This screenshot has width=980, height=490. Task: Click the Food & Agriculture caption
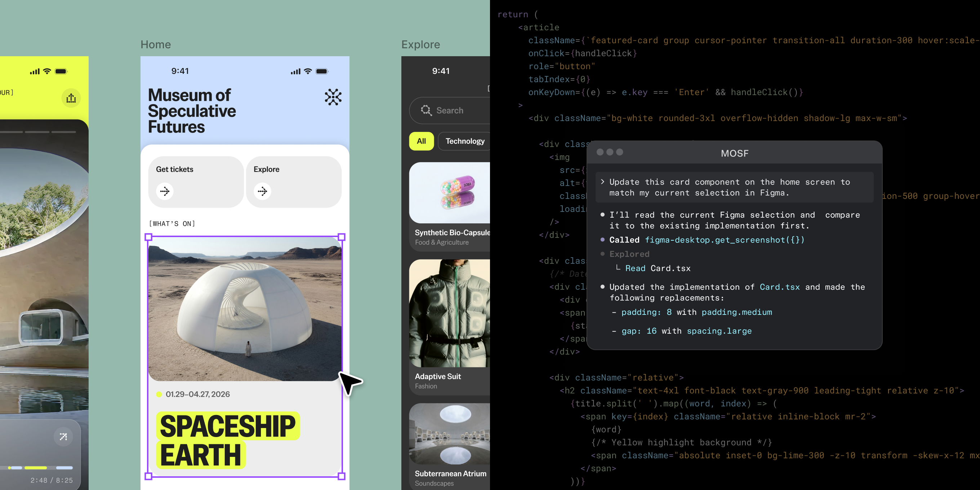442,242
